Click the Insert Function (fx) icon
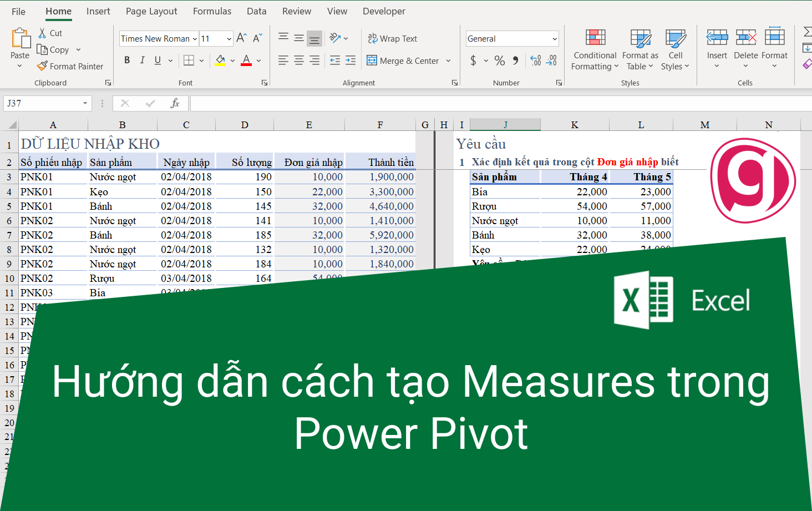Screen dimensions: 812x511 coord(175,103)
